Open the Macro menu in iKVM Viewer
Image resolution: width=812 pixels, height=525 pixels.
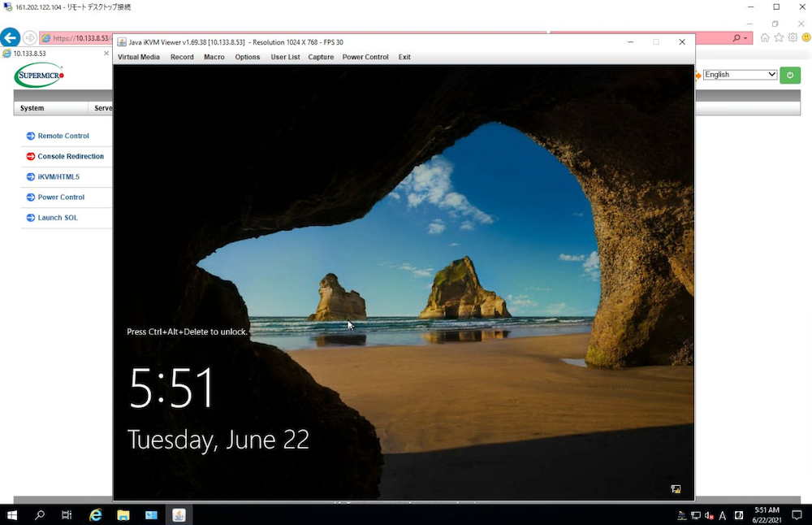[214, 57]
